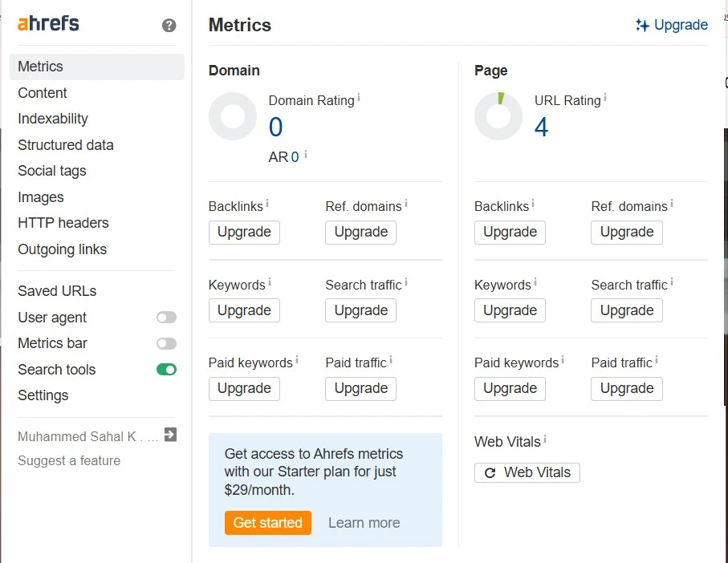Open the Learn more link
Screen dimensions: 728x563
(364, 522)
